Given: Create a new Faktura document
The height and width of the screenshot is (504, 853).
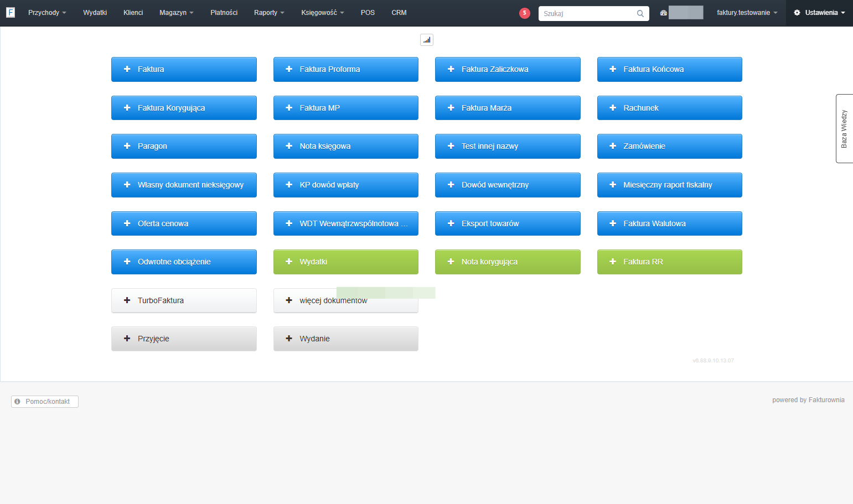Looking at the screenshot, I should [184, 69].
